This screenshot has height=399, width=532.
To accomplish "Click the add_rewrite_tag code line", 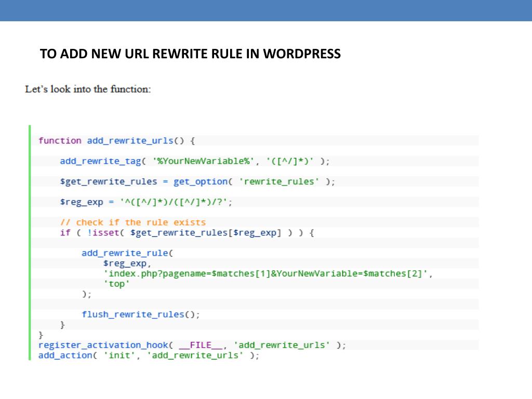I will click(195, 161).
